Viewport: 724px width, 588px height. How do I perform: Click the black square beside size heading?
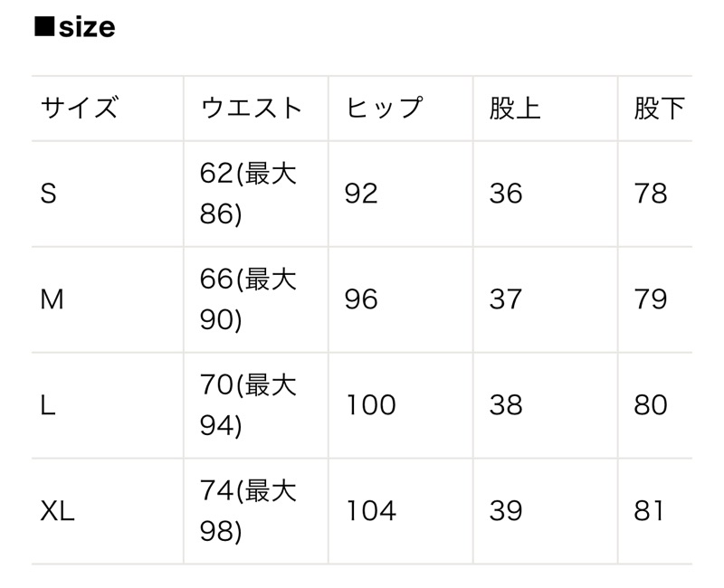point(44,27)
